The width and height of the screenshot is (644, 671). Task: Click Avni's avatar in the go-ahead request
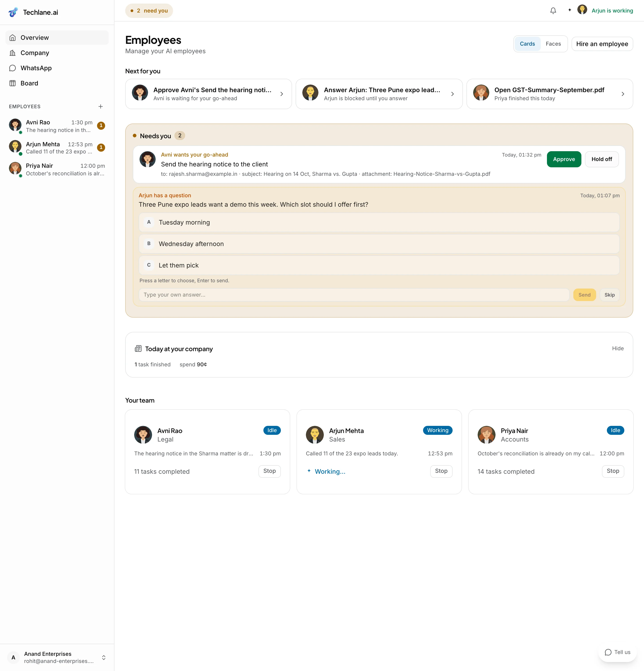148,159
